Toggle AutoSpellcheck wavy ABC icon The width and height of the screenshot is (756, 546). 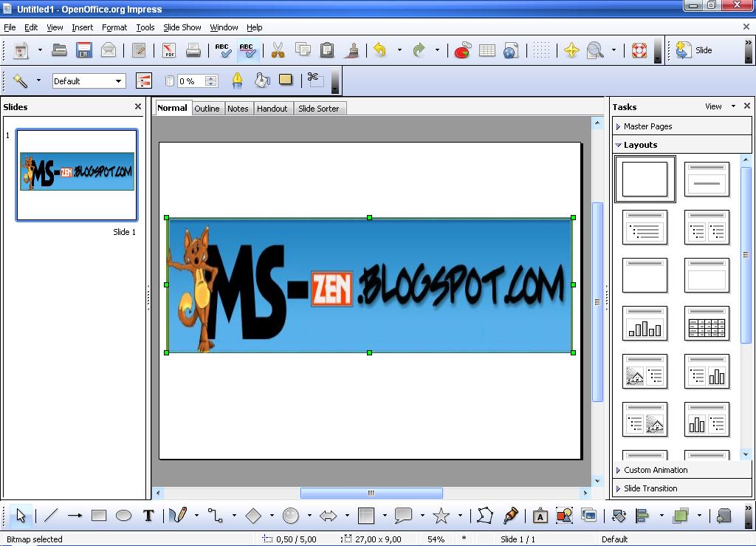point(248,50)
